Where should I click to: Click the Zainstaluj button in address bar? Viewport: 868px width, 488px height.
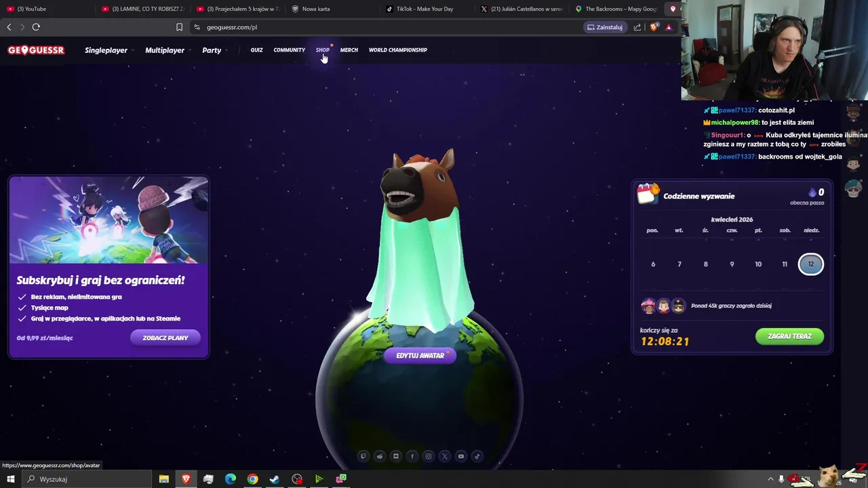605,27
